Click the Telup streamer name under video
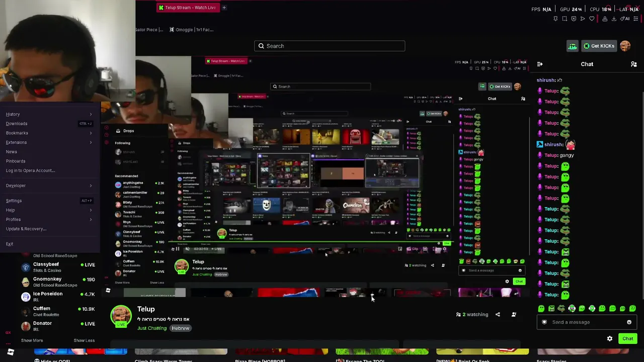 (x=146, y=309)
